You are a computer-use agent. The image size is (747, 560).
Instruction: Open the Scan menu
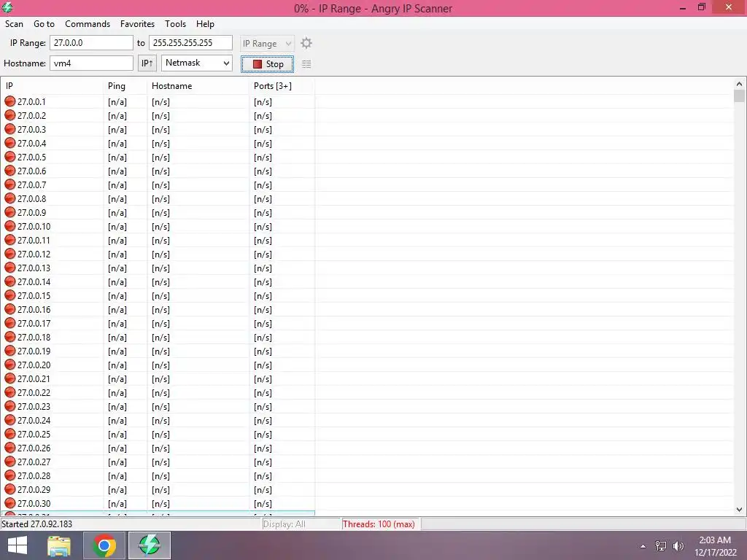tap(15, 24)
